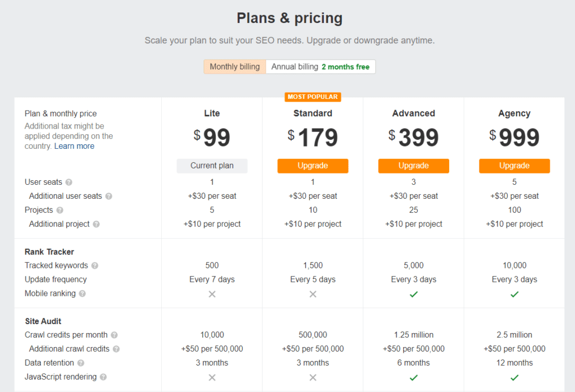
Task: Select the Agency mobile ranking checkmark
Action: (514, 294)
